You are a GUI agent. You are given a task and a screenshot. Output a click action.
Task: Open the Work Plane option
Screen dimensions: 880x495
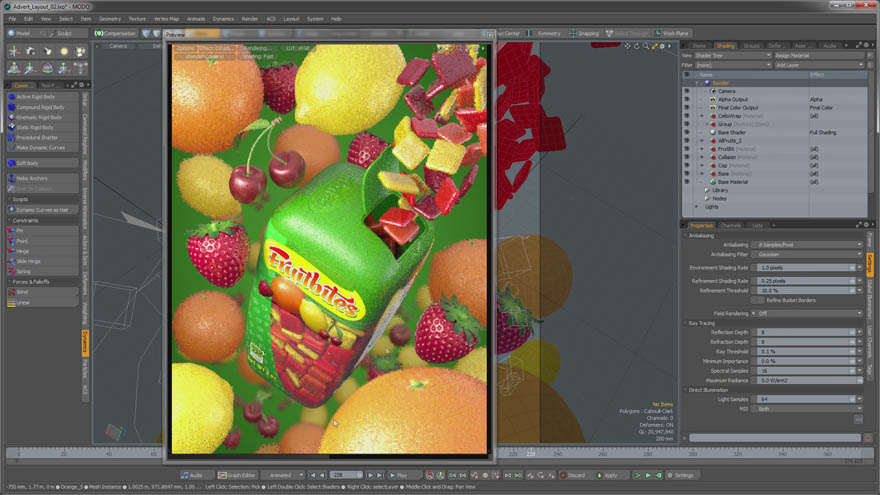(x=672, y=33)
